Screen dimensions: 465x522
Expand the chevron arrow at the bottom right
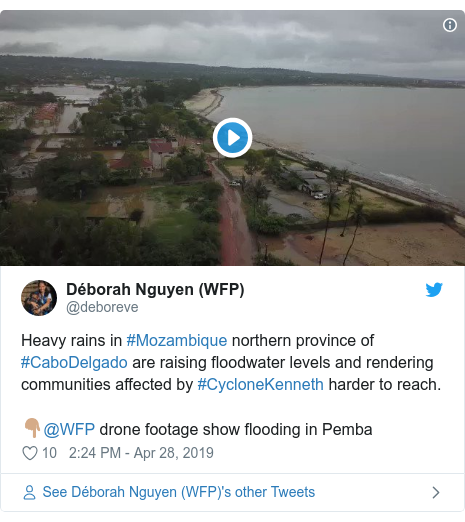436,492
